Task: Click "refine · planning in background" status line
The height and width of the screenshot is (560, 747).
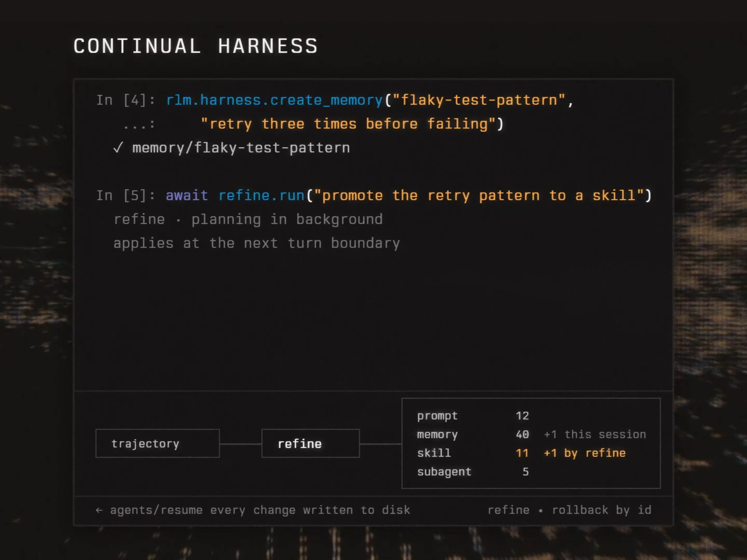Action: 248,220
